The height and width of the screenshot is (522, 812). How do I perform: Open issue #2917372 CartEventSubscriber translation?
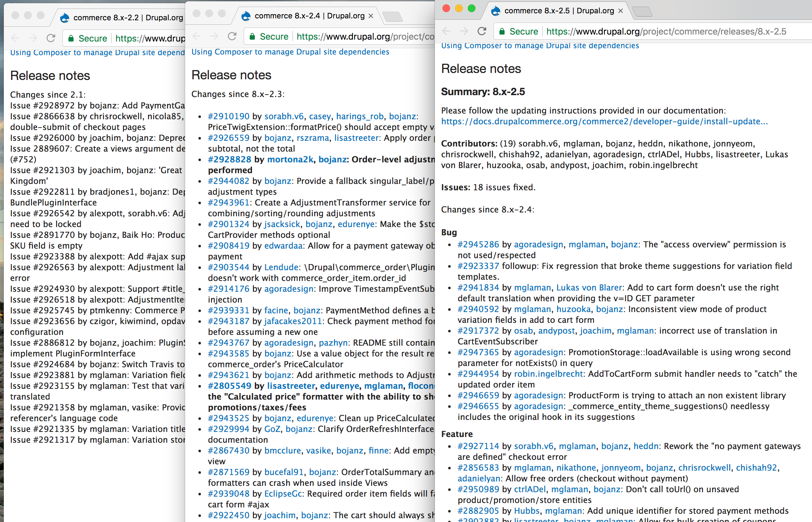point(478,331)
